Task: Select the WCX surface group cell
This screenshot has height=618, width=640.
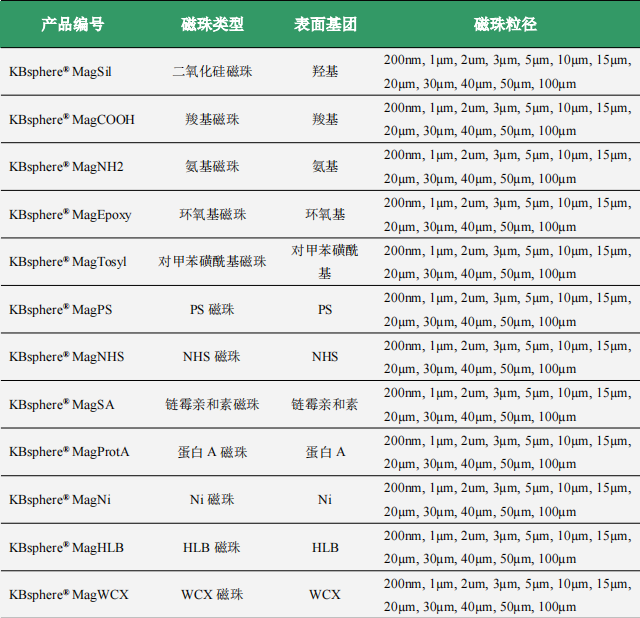Action: (325, 595)
